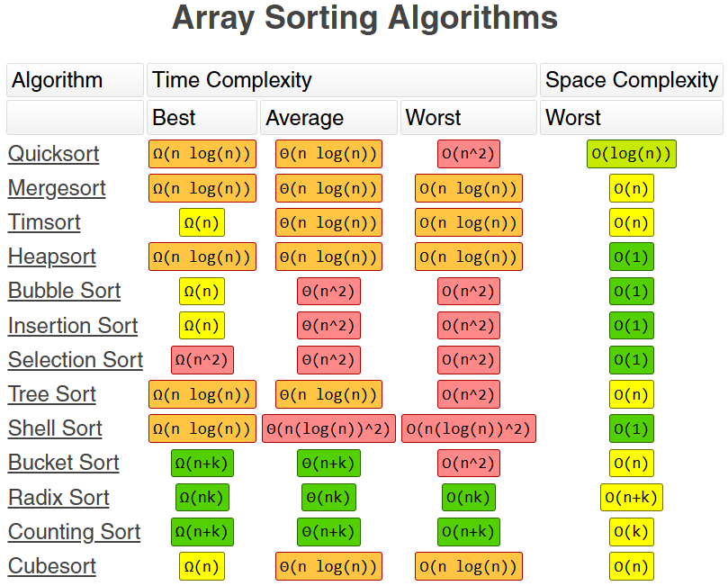The width and height of the screenshot is (728, 586).
Task: Open the Tree Sort link
Action: tap(52, 394)
